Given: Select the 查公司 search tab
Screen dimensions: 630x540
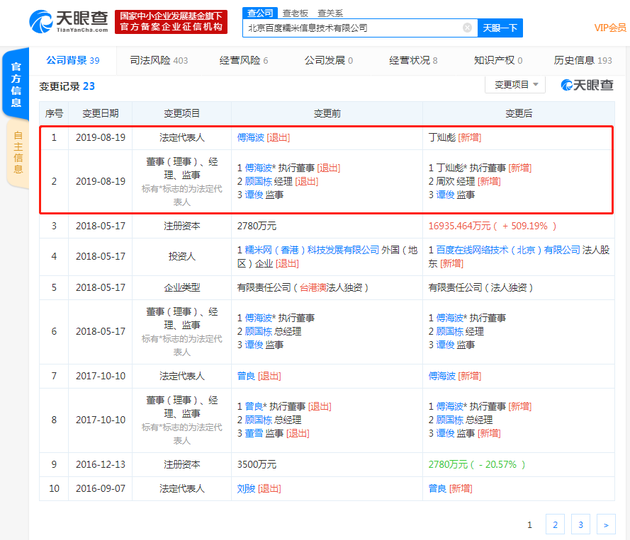Looking at the screenshot, I should point(260,13).
